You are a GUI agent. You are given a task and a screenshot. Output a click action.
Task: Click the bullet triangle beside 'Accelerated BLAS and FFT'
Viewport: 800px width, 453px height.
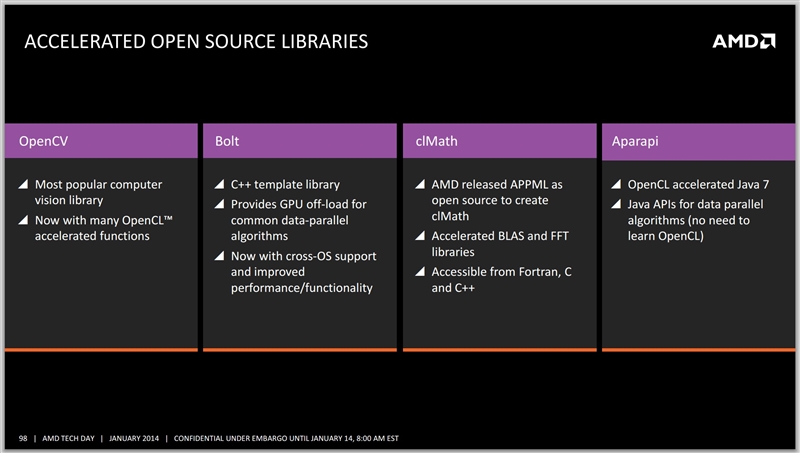pos(420,236)
